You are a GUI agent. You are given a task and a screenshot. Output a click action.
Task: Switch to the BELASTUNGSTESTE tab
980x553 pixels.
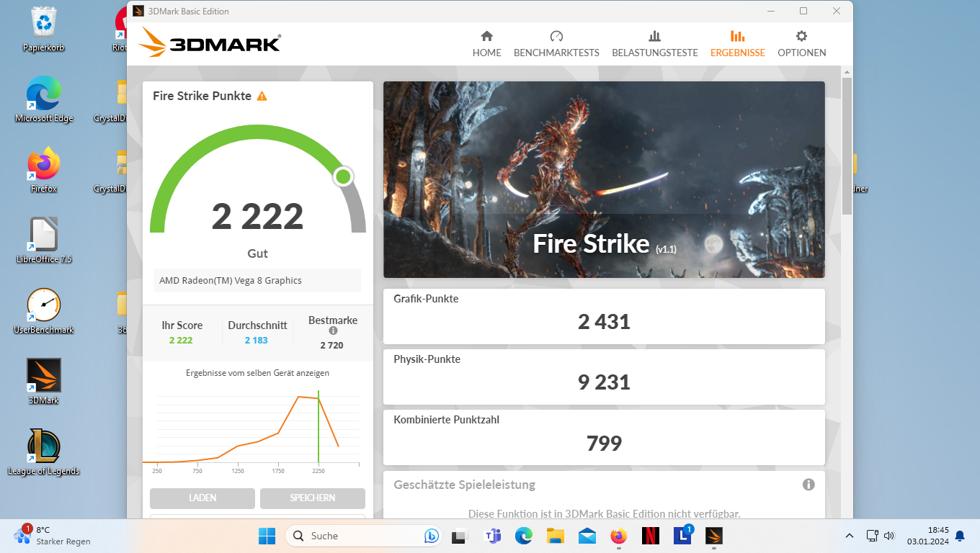pos(655,44)
